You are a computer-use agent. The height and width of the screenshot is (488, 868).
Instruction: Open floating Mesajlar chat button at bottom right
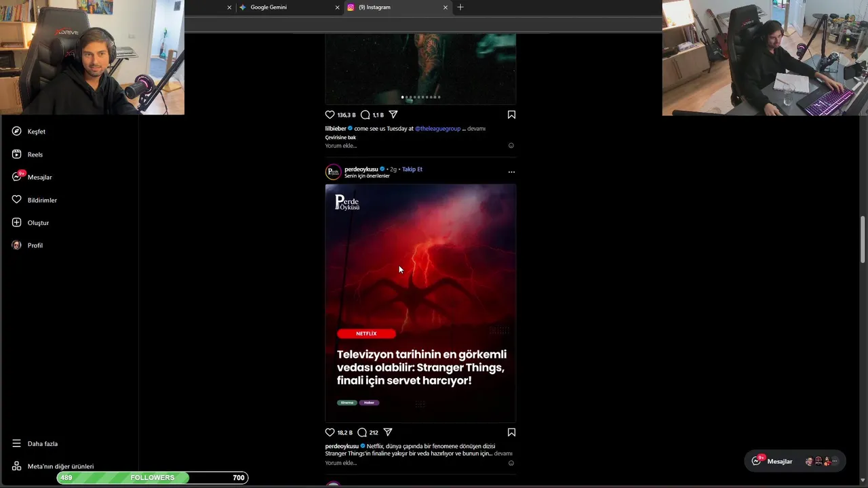(x=795, y=461)
